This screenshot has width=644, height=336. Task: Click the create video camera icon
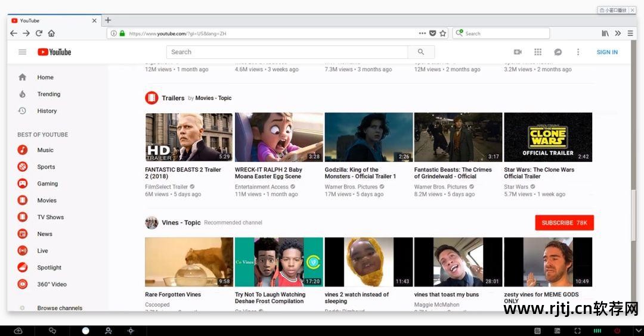[518, 52]
